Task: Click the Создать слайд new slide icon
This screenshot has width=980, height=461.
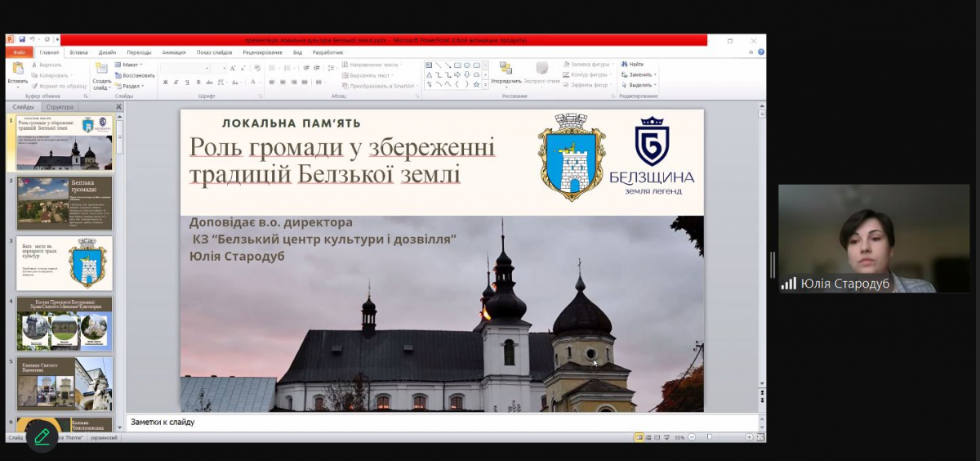Action: pos(101,69)
